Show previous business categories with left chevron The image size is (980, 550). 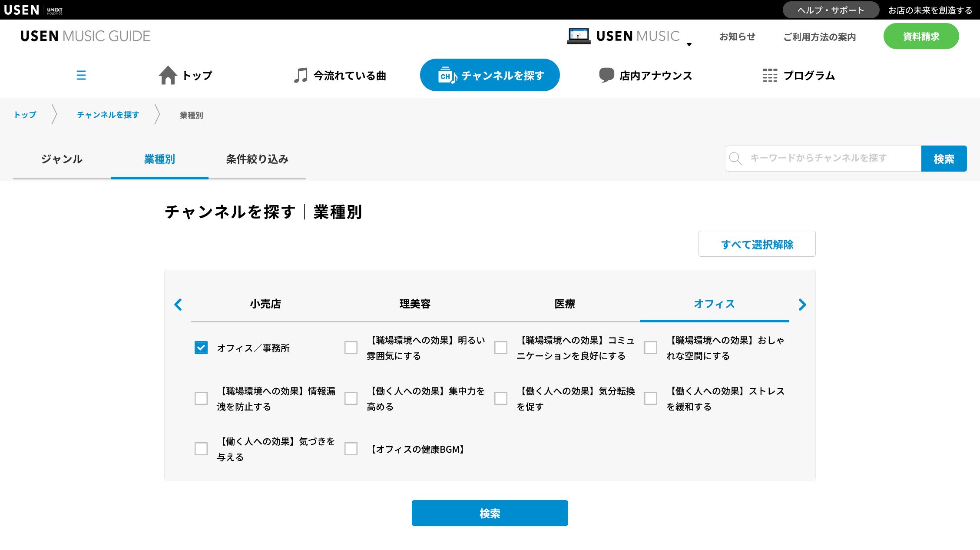(x=178, y=305)
